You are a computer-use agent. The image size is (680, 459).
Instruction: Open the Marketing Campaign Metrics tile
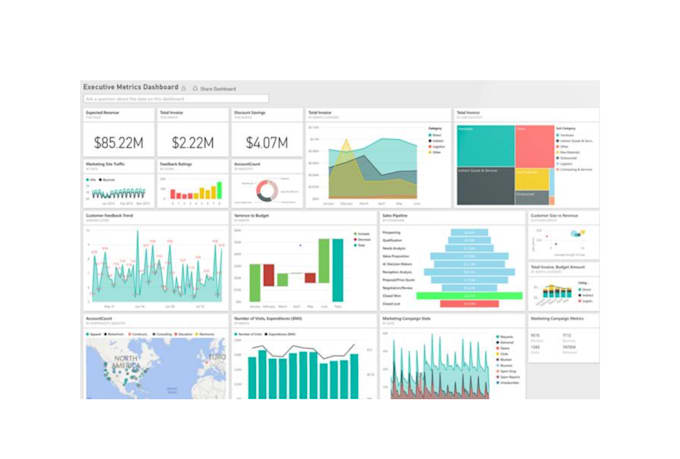pos(564,338)
